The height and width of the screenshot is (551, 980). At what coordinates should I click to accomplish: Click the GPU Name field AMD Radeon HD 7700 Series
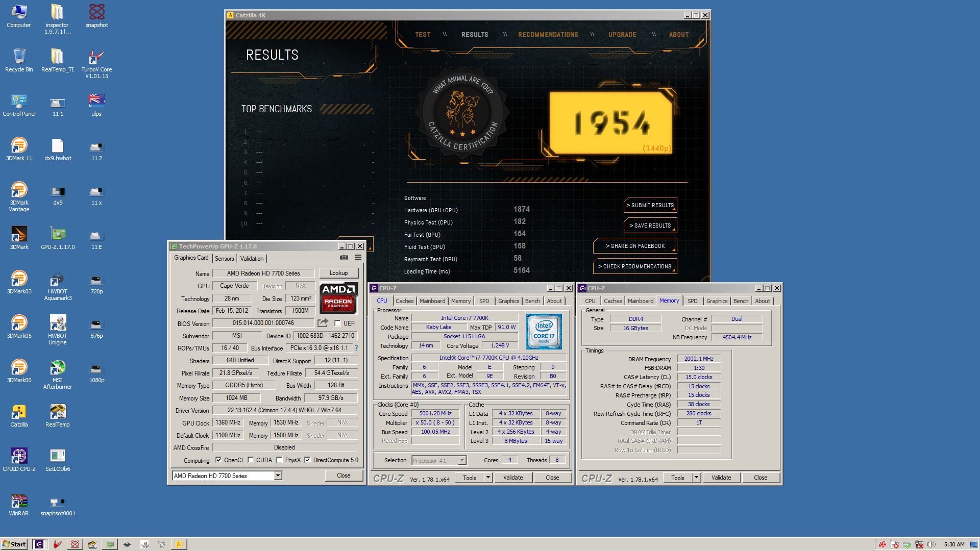point(263,273)
